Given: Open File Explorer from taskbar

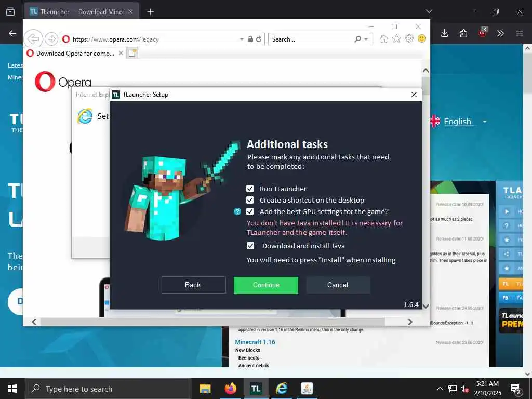Looking at the screenshot, I should coord(205,389).
